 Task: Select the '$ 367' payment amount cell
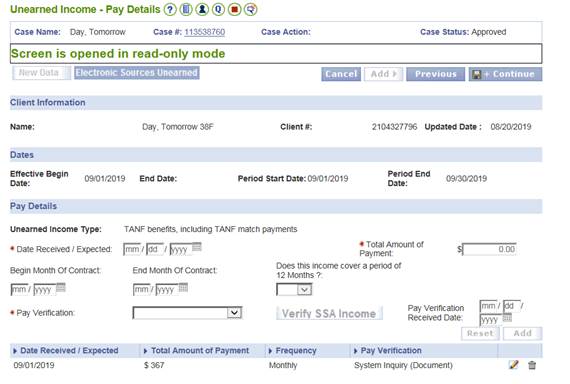tap(154, 365)
